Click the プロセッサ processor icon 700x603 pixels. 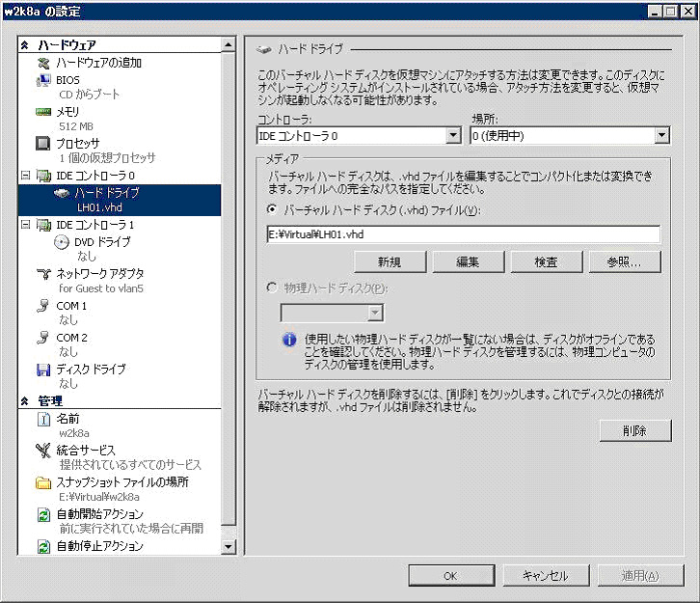tap(42, 143)
